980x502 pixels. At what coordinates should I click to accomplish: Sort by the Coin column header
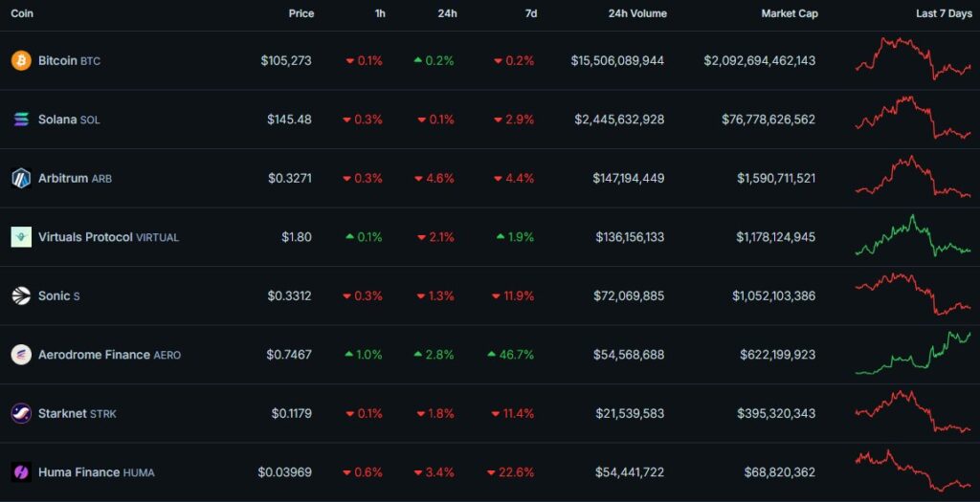23,13
